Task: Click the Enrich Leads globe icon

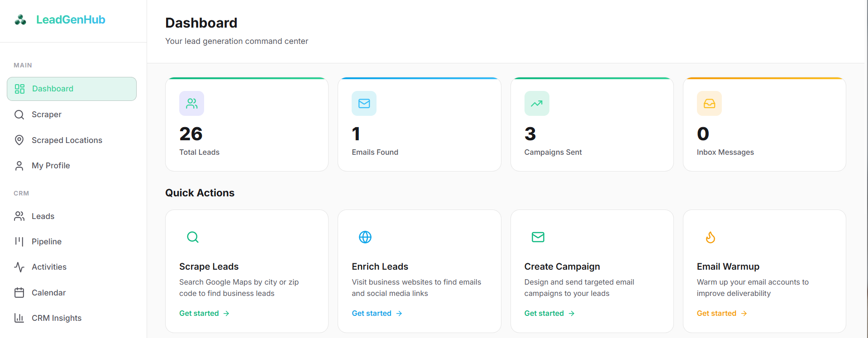Action: pyautogui.click(x=365, y=237)
